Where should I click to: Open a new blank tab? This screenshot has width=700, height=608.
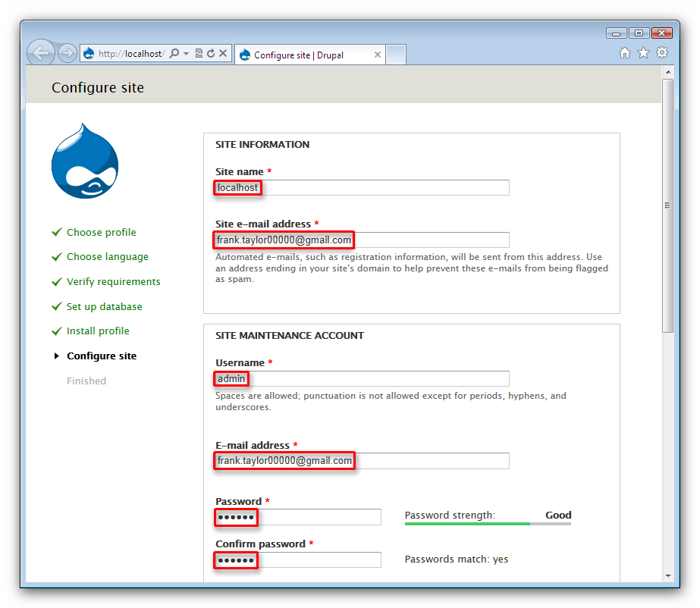click(397, 55)
